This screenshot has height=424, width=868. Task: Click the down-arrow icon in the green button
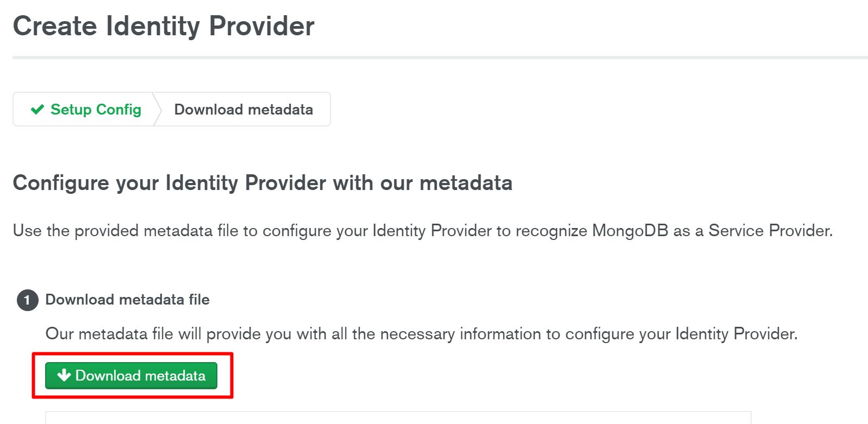[64, 375]
